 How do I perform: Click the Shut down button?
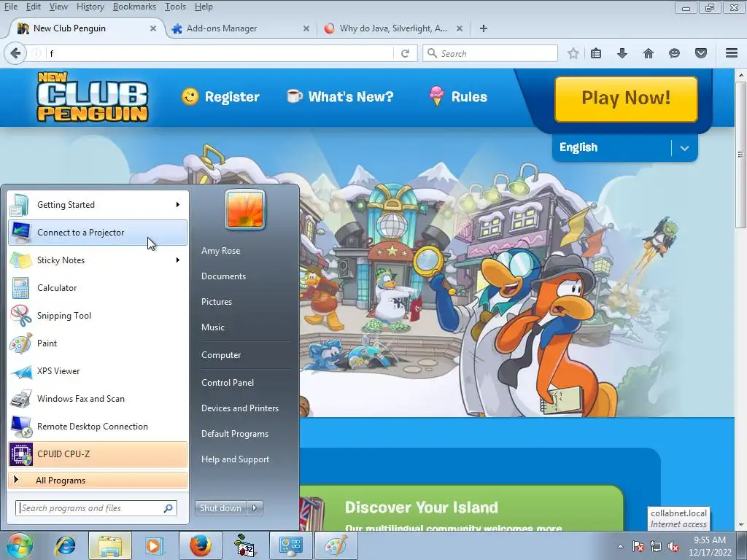(x=221, y=508)
